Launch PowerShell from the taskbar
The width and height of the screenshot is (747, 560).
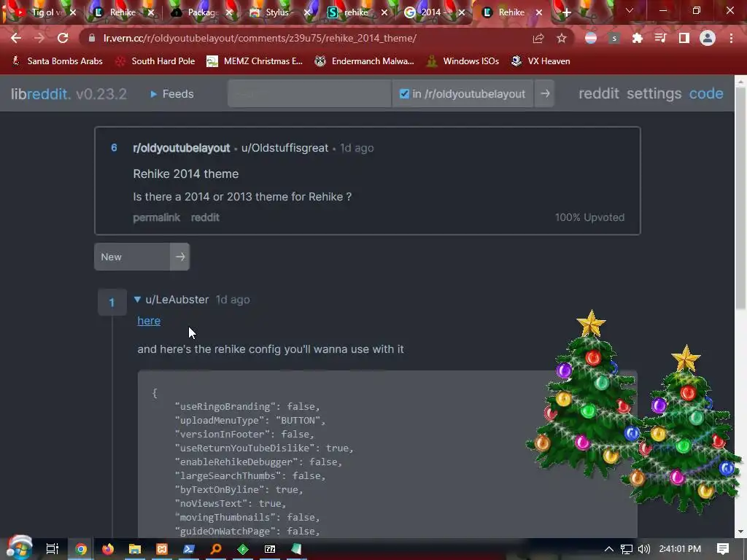189,549
